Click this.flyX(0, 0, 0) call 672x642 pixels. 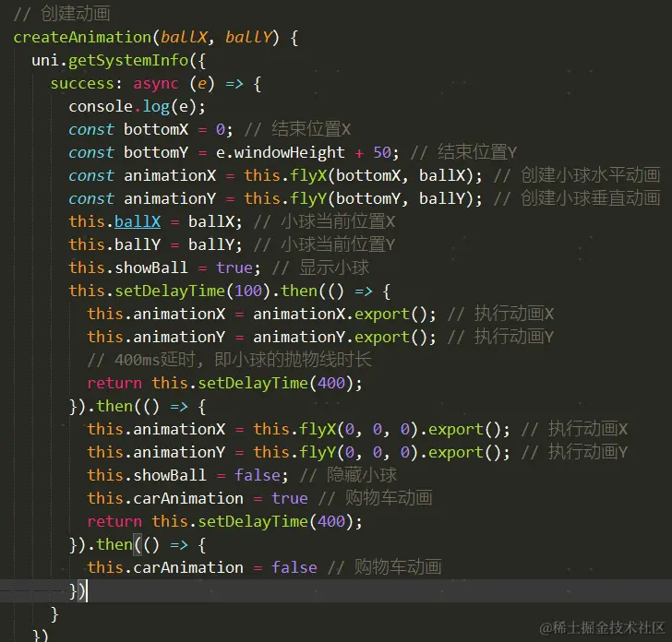click(x=336, y=430)
